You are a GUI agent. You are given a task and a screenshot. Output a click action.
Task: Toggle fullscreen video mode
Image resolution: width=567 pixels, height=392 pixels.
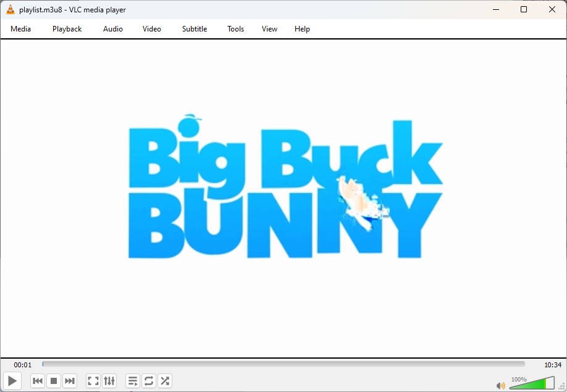[x=93, y=381]
